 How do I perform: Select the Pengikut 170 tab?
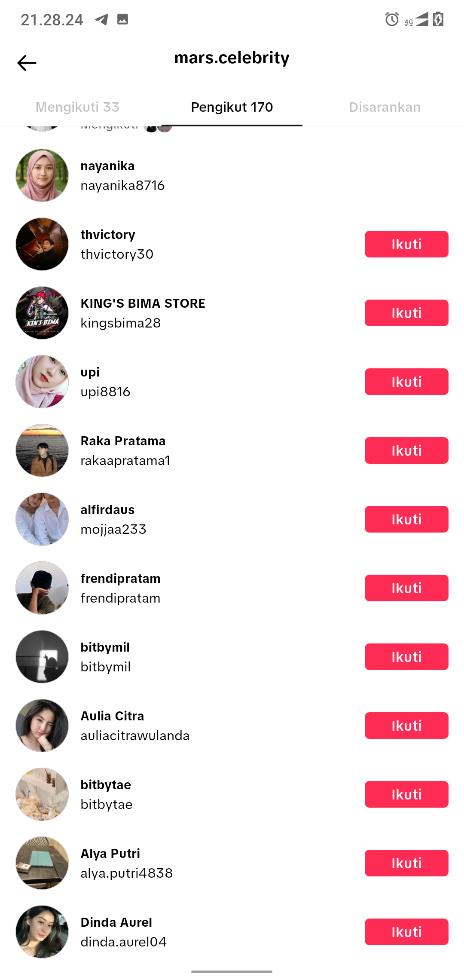pyautogui.click(x=232, y=107)
